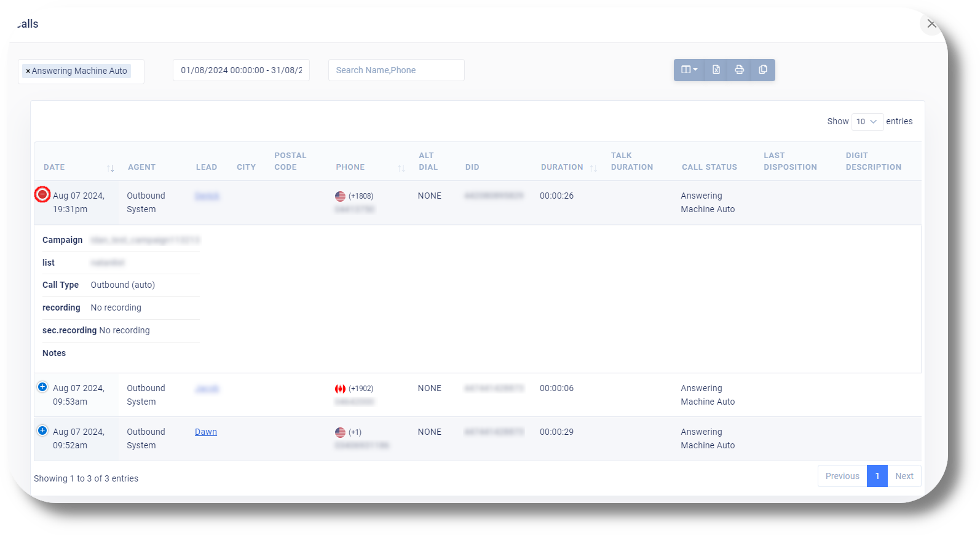Click the Agent column header
980x535 pixels.
click(x=141, y=167)
